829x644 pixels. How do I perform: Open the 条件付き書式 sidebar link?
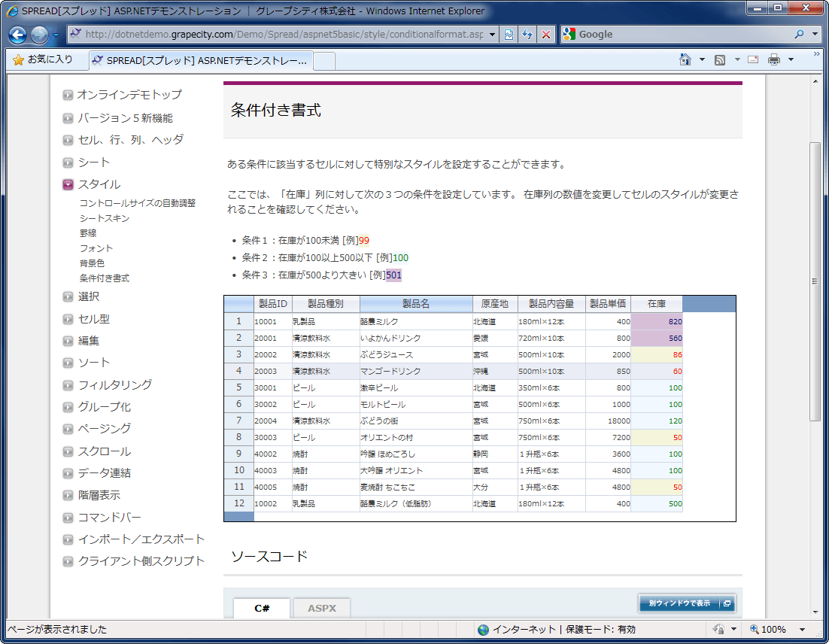click(104, 278)
